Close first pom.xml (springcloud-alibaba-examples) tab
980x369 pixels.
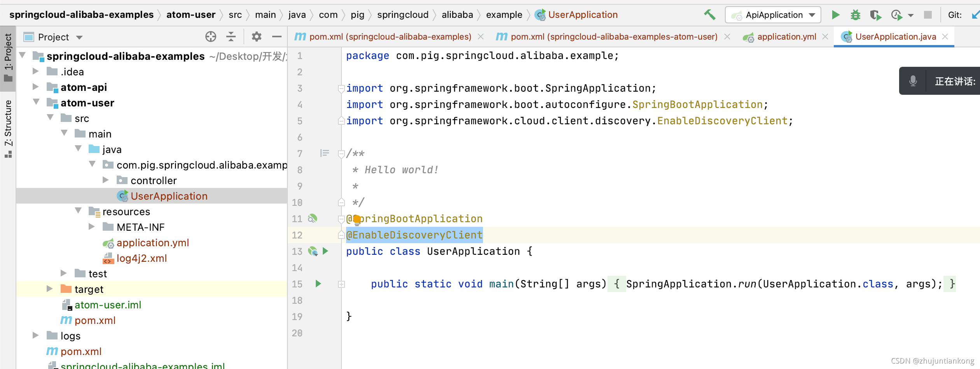coord(481,37)
